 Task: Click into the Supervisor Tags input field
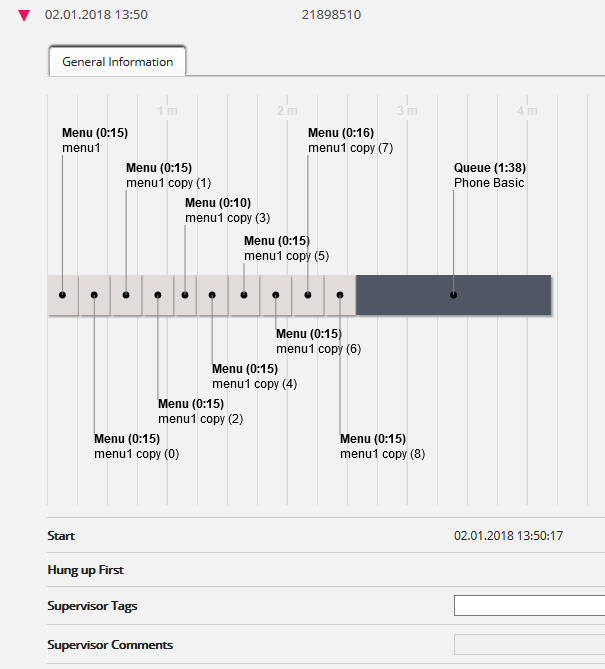click(x=529, y=605)
